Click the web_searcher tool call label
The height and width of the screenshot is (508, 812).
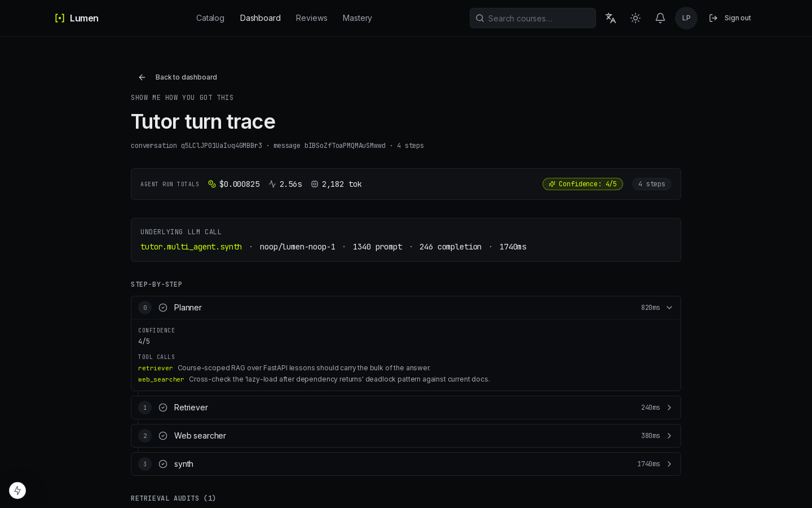(x=161, y=379)
